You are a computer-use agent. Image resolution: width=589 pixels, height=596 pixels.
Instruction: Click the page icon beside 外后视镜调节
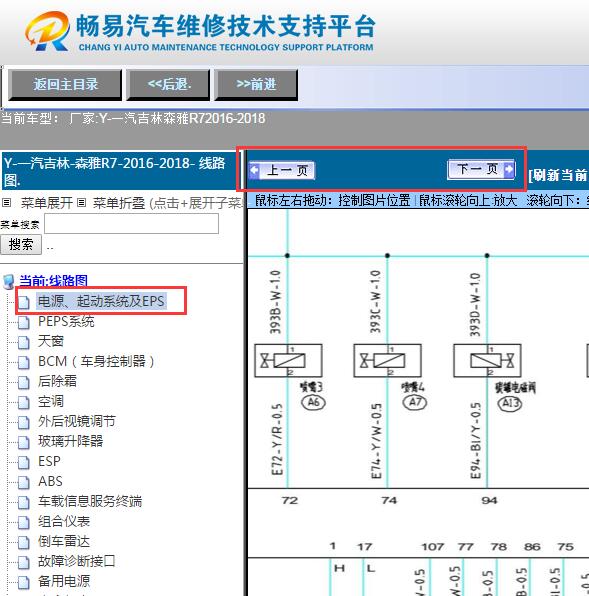coord(24,422)
